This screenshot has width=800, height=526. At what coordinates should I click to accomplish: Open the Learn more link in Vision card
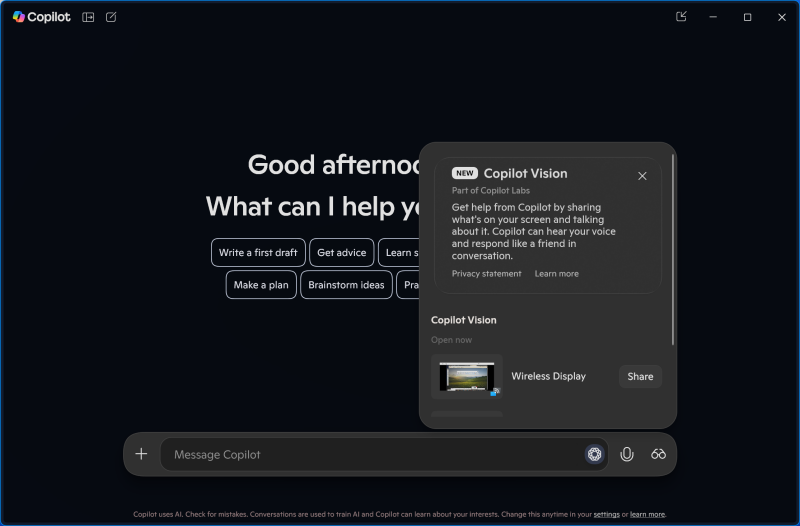click(x=556, y=274)
